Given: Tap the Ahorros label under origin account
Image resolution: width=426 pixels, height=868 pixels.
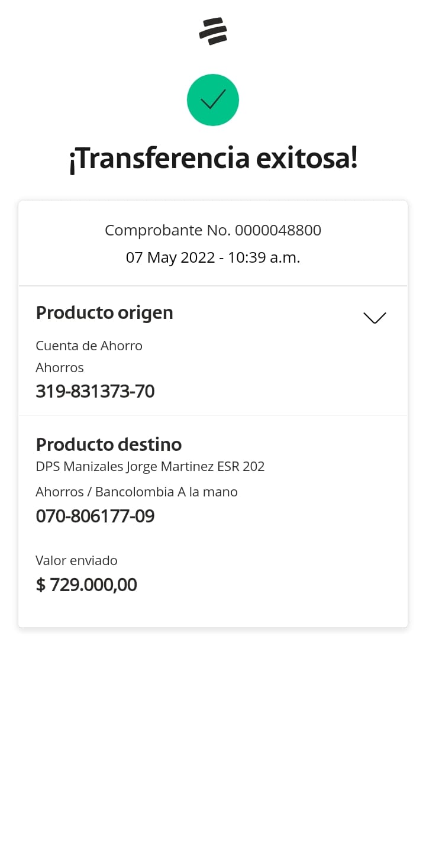Looking at the screenshot, I should coord(60,367).
